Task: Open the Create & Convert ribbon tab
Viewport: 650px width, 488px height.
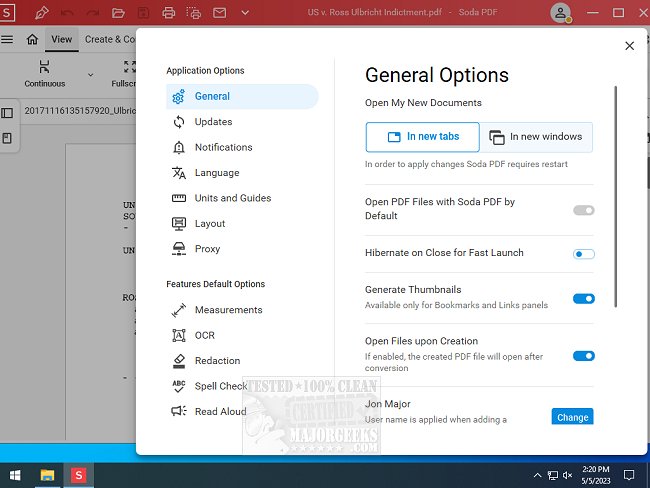Action: [x=110, y=39]
